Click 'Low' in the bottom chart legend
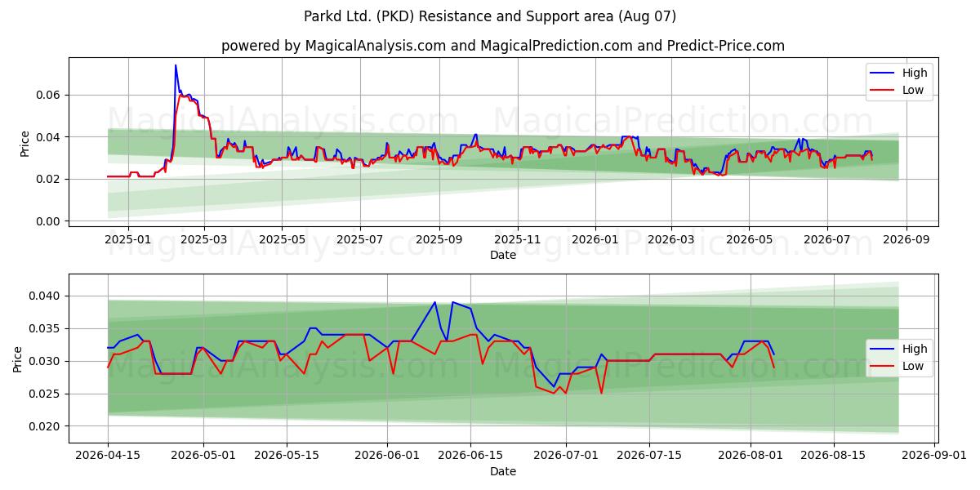980x490 pixels. pos(913,366)
